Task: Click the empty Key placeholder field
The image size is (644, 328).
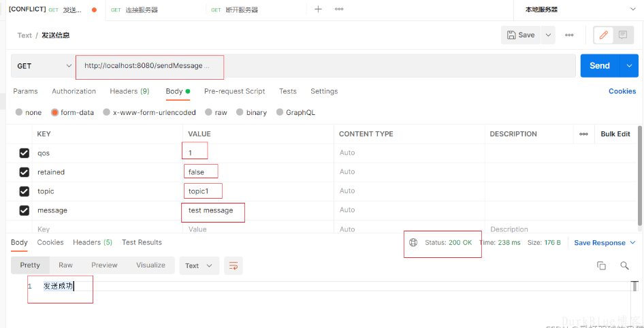Action: tap(107, 229)
